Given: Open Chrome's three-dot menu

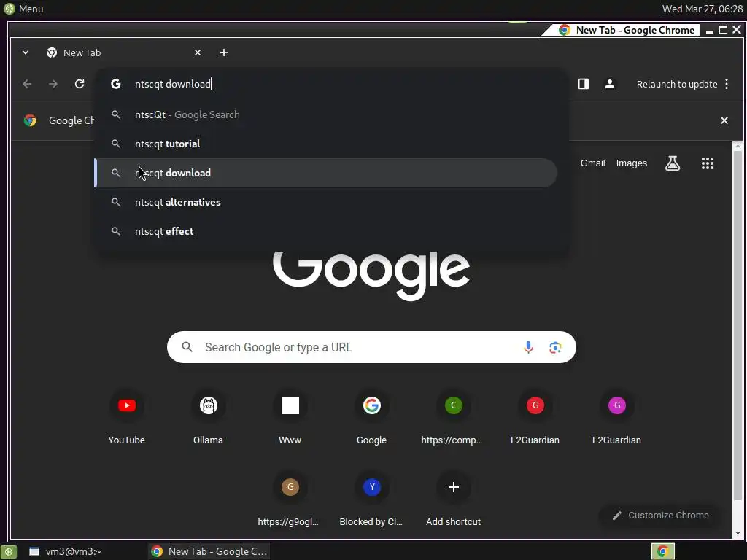Looking at the screenshot, I should 727,84.
